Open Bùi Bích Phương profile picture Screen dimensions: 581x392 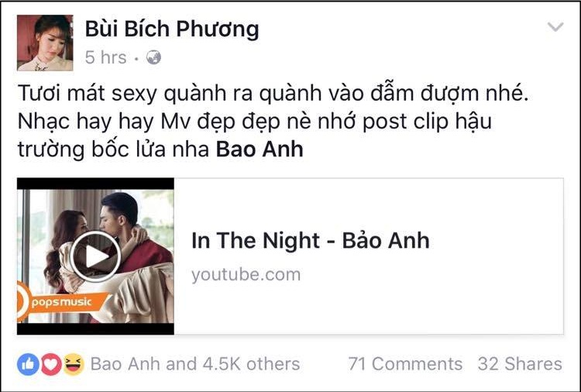[x=45, y=43]
